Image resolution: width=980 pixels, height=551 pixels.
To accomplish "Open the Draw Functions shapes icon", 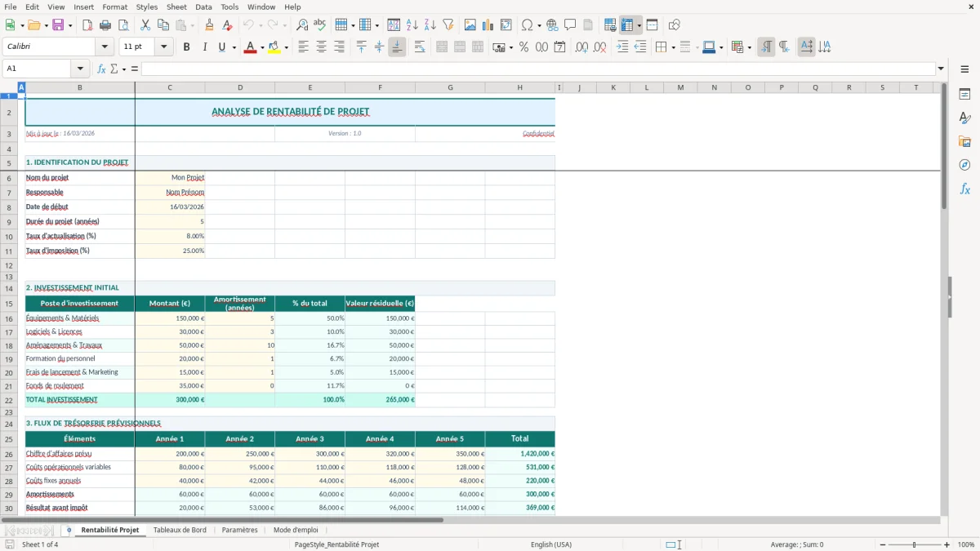I will [x=675, y=25].
